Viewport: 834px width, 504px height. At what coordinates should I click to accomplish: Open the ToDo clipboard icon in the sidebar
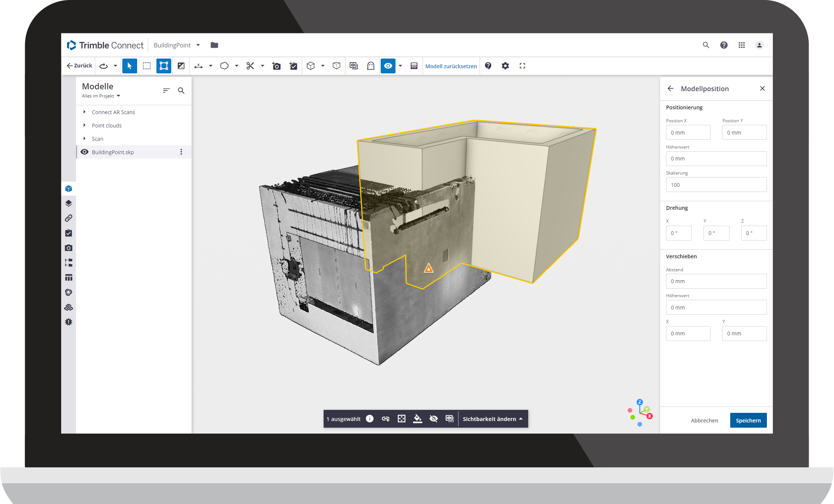click(69, 233)
